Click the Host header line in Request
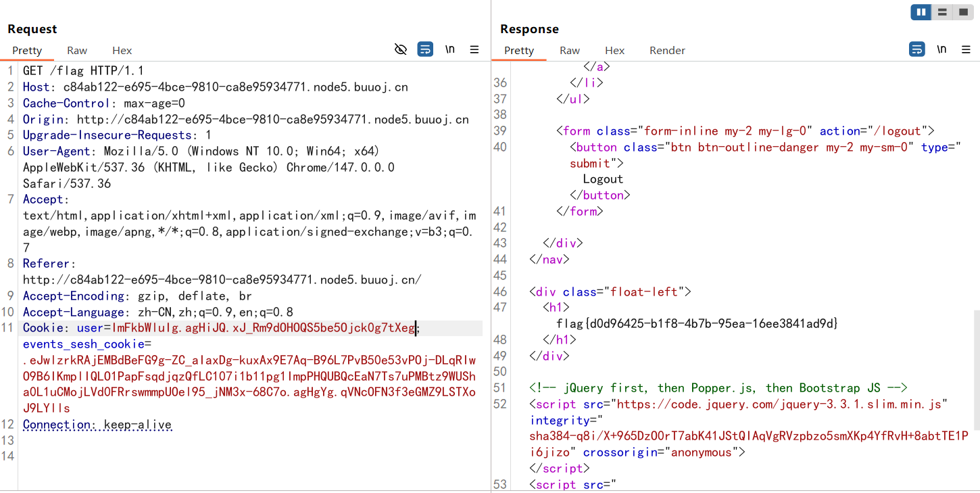The height and width of the screenshot is (493, 980). point(216,87)
